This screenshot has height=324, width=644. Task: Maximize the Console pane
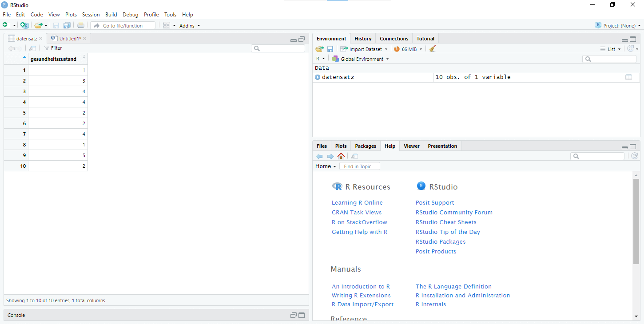point(302,315)
